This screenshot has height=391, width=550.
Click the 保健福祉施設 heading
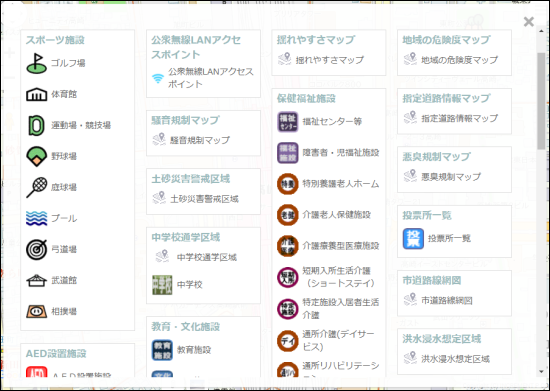306,99
